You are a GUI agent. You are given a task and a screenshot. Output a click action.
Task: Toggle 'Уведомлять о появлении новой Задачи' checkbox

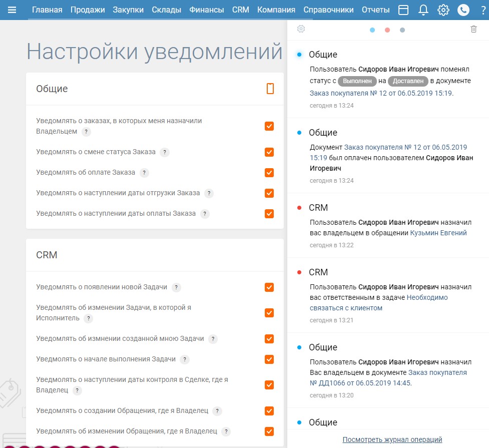[269, 287]
